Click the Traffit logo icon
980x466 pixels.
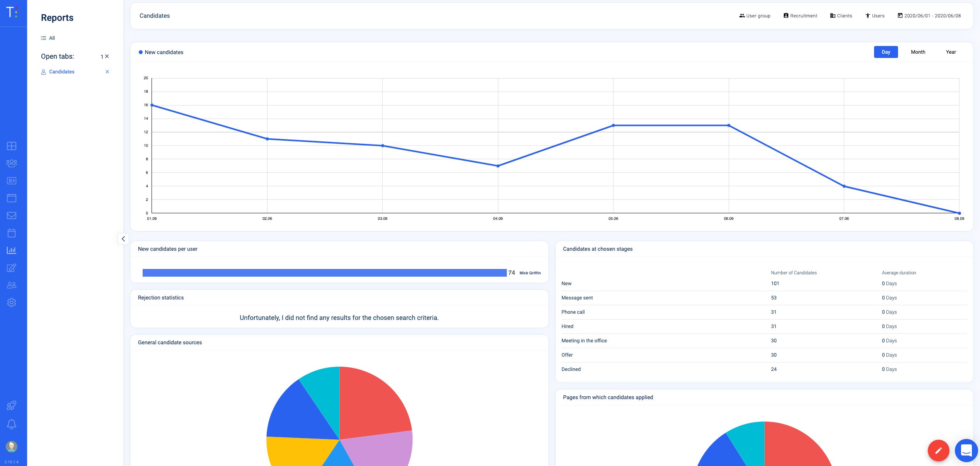tap(12, 12)
